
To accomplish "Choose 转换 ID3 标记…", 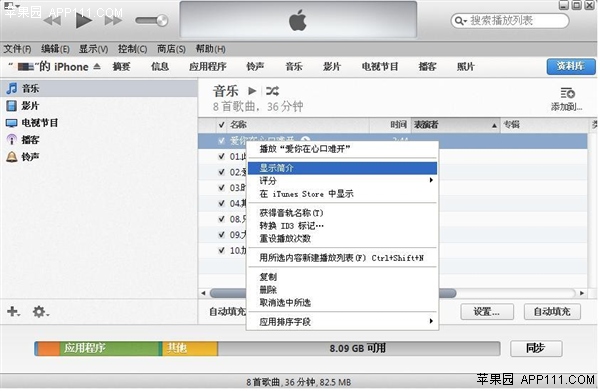I will [342, 226].
